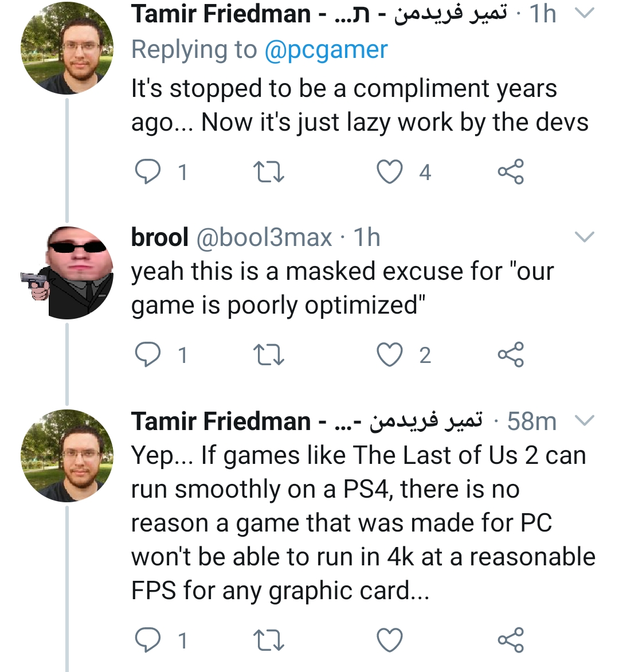Share the Last of Us 2 tweet

510,640
